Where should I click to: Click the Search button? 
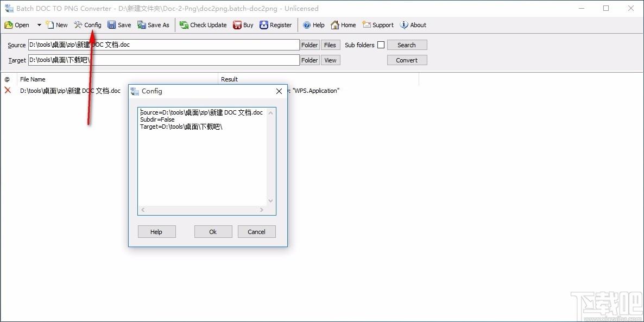pyautogui.click(x=407, y=45)
